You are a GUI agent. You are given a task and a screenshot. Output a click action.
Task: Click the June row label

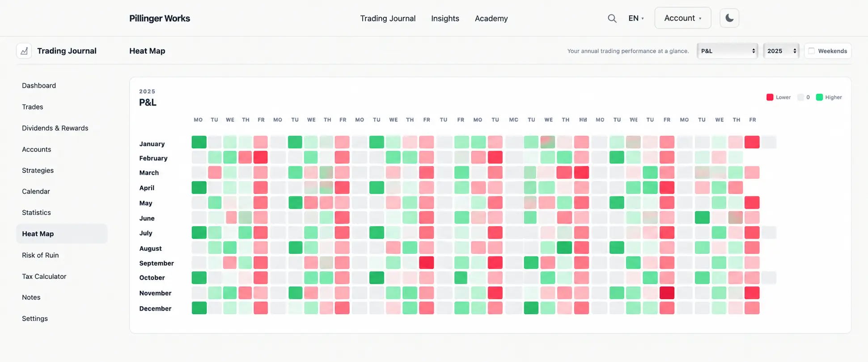pyautogui.click(x=147, y=218)
